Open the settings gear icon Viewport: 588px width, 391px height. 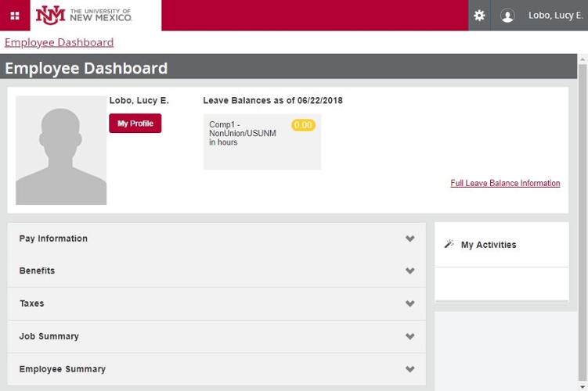[479, 16]
